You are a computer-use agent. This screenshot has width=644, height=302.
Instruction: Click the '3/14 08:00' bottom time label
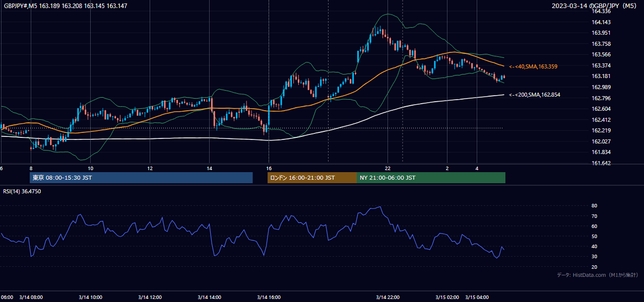[x=31, y=297]
